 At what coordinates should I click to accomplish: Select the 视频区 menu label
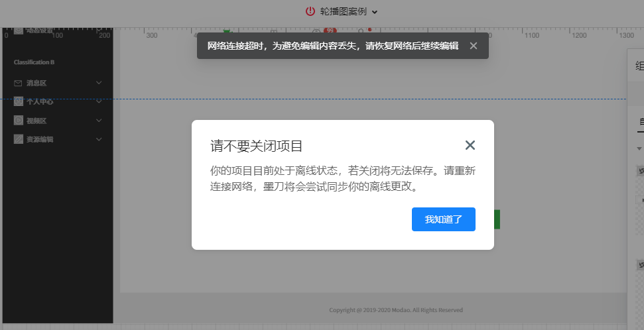(x=36, y=121)
